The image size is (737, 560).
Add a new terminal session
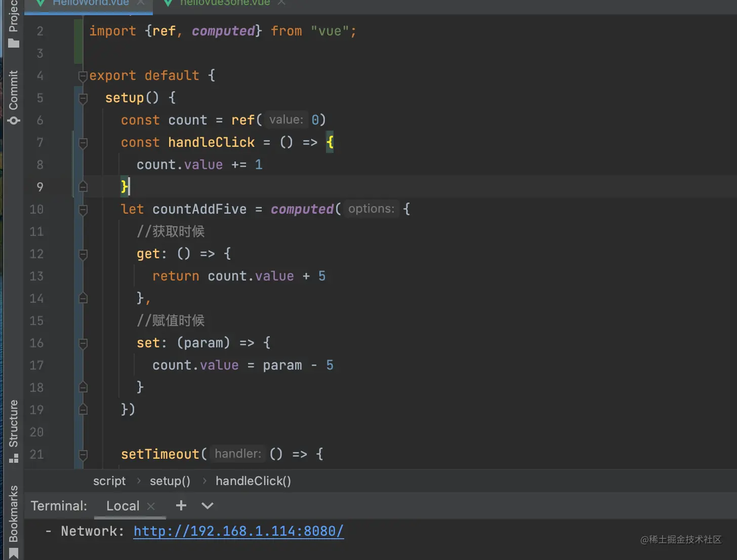(181, 505)
